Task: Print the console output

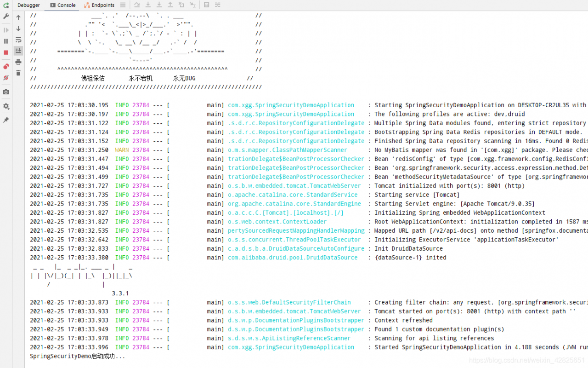Action: tap(18, 62)
